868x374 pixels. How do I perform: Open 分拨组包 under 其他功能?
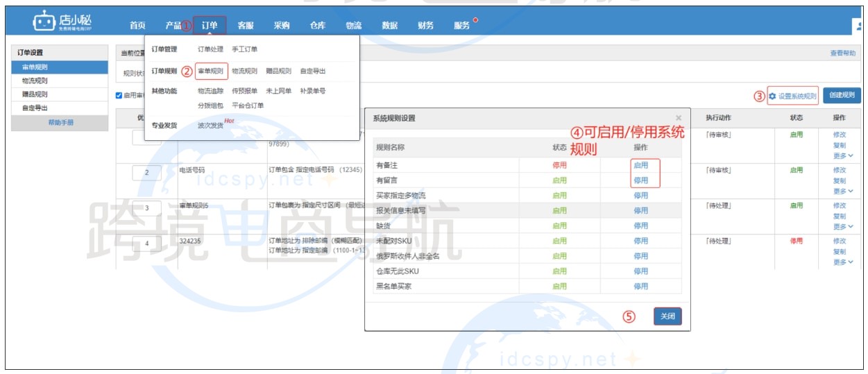click(210, 105)
